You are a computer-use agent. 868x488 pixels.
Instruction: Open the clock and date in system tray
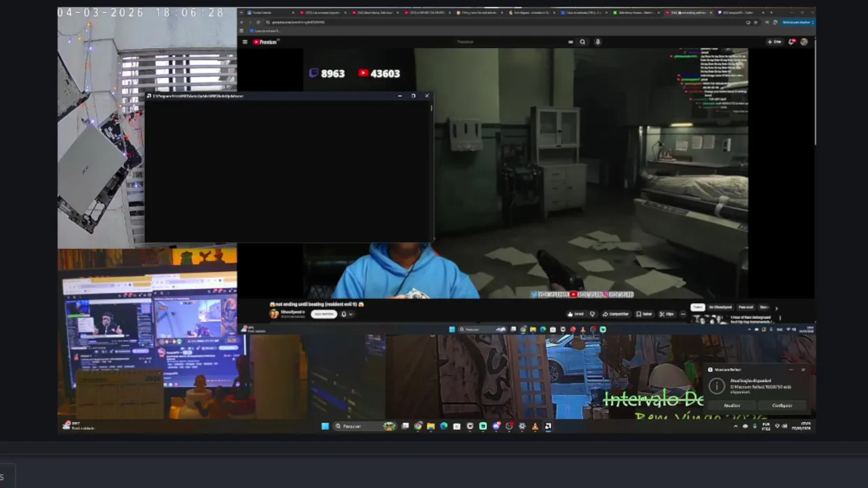click(802, 426)
